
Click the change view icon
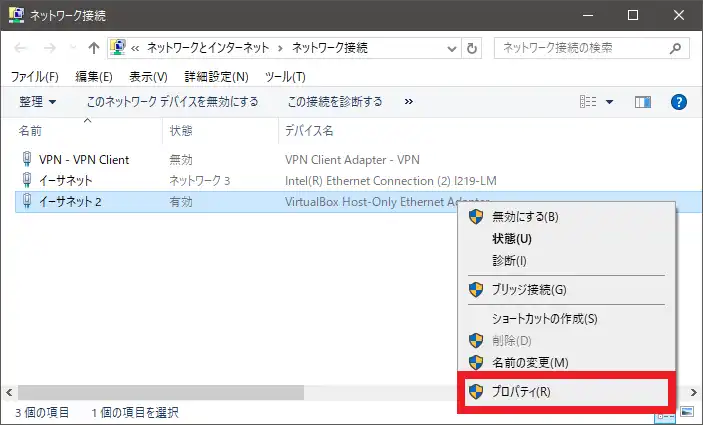coord(588,102)
